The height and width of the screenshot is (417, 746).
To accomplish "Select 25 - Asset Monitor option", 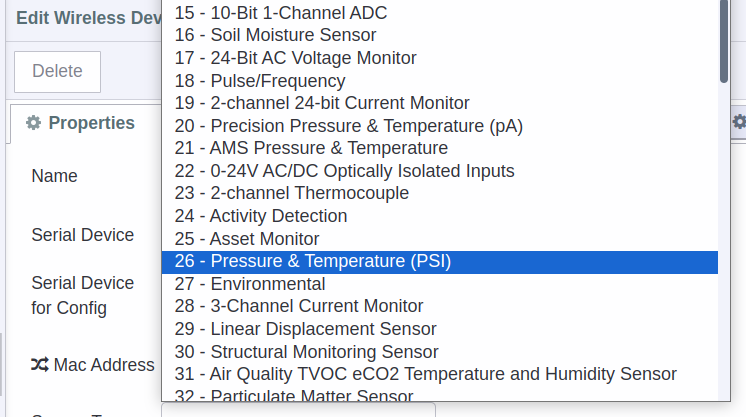I will [440, 239].
